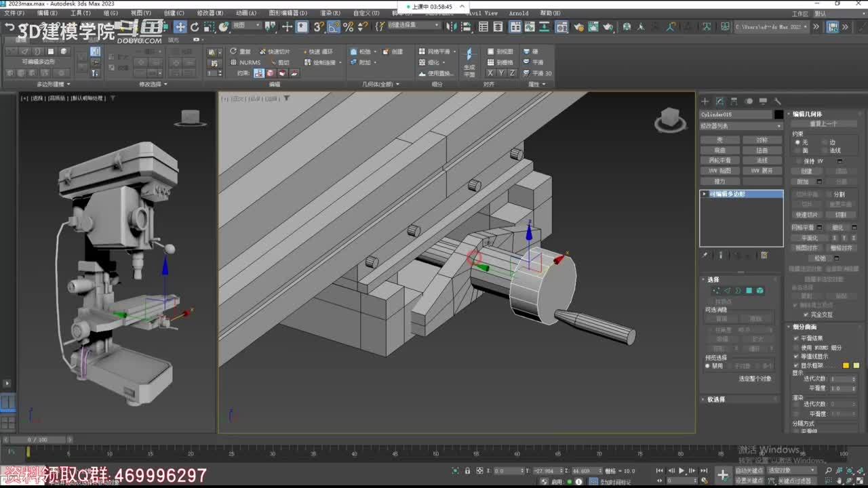Image resolution: width=868 pixels, height=488 pixels.
Task: Expand the Editable Poly stack entry arrow
Action: [705, 194]
